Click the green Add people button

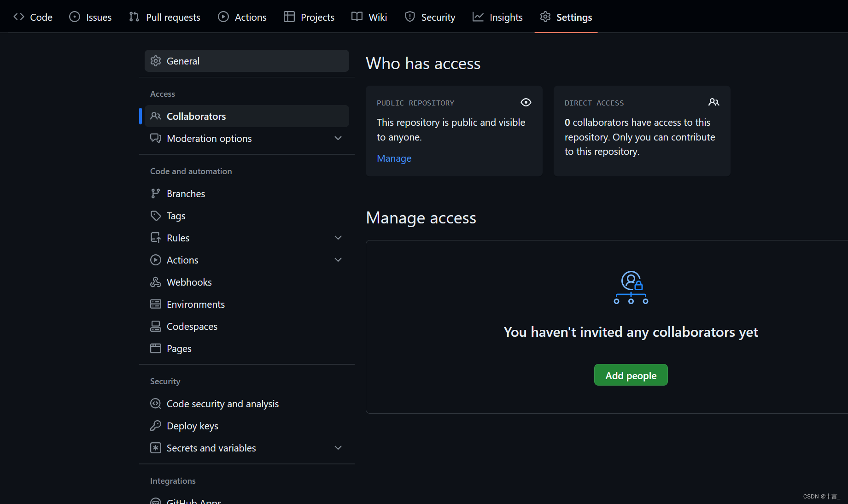click(631, 375)
